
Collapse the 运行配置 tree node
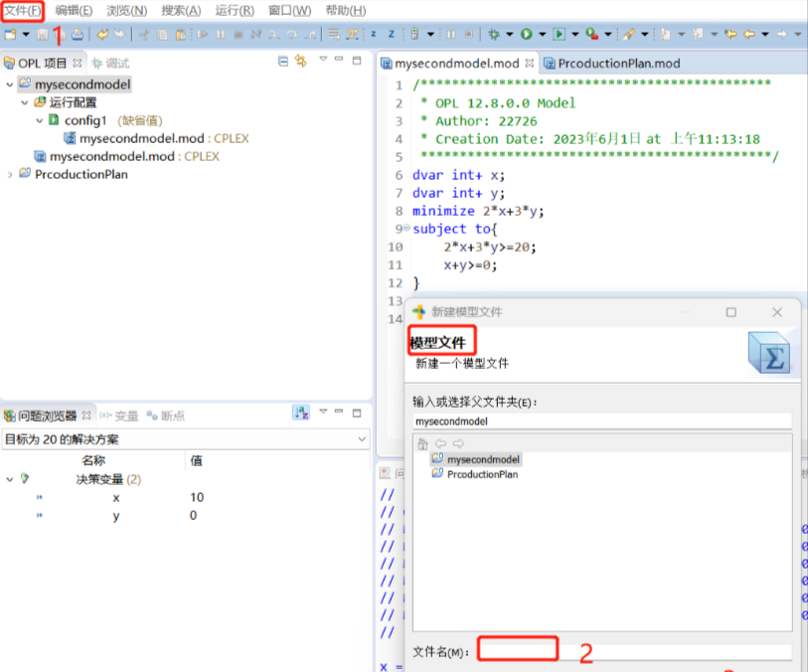point(25,102)
